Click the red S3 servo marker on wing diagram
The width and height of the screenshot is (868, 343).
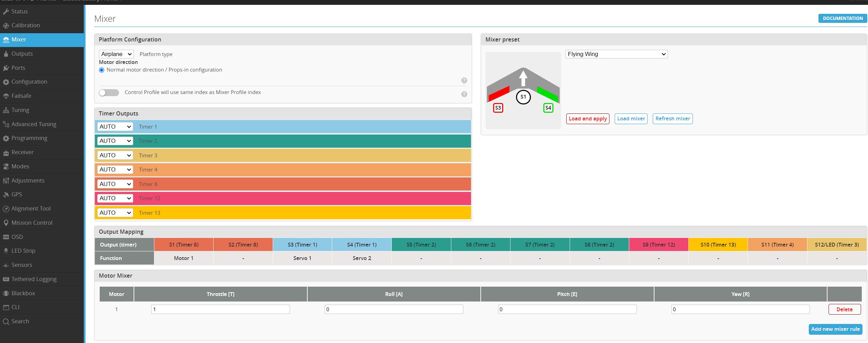[498, 108]
